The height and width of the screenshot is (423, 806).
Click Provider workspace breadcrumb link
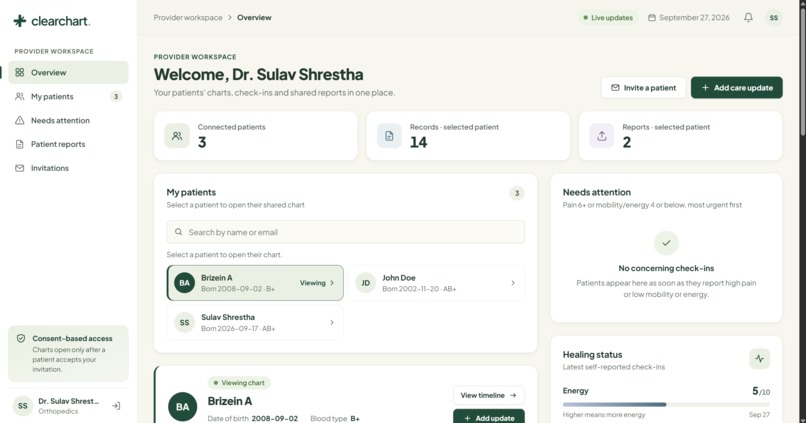[188, 17]
